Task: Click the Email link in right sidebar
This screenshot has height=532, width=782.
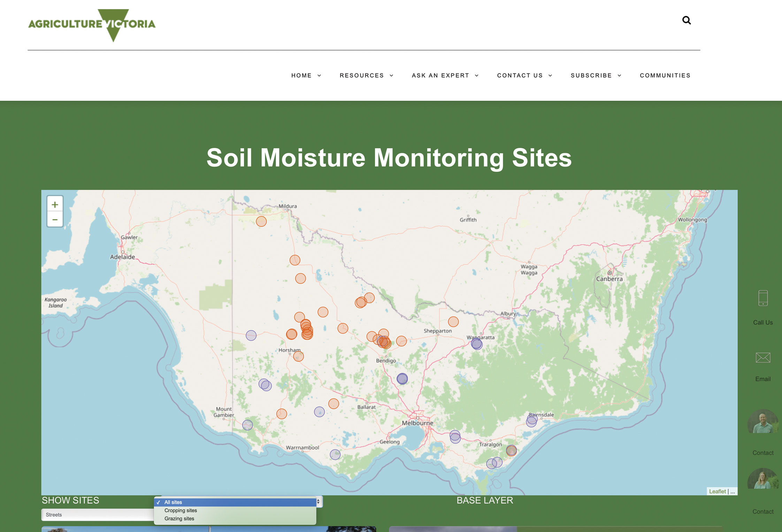Action: 763,379
